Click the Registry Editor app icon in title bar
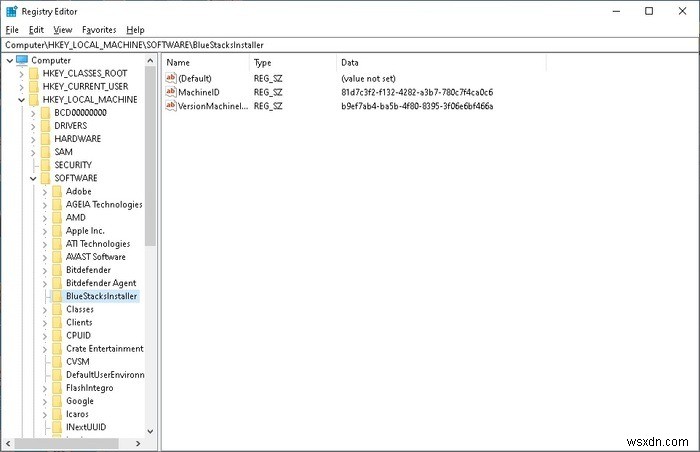The height and width of the screenshot is (452, 700). pos(12,11)
